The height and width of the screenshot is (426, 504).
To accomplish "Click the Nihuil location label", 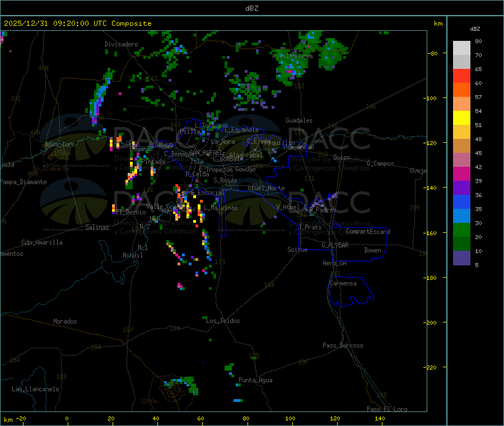I will (133, 255).
